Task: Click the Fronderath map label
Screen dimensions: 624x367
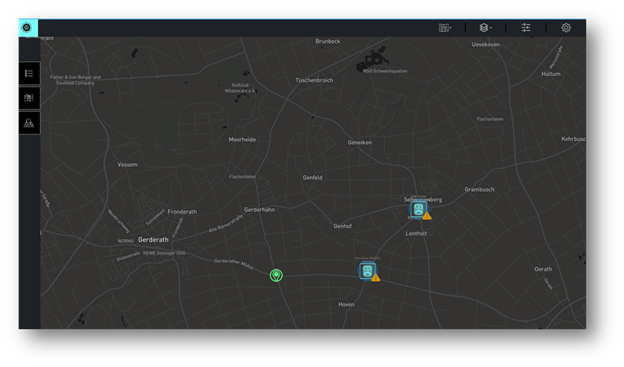Action: [x=182, y=212]
